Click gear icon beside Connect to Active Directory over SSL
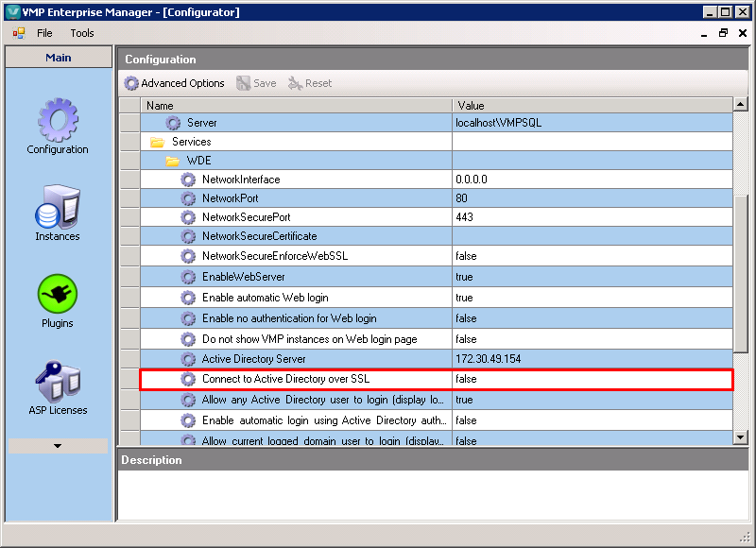 click(188, 379)
